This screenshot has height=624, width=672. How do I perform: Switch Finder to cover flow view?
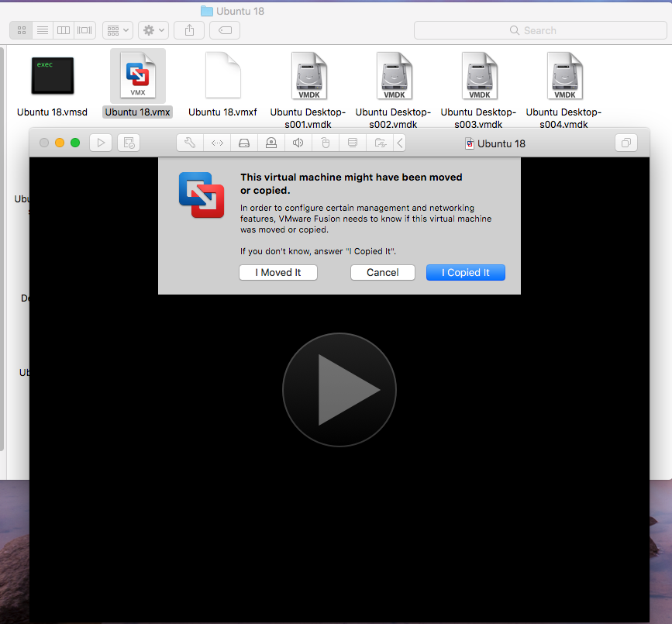coord(84,30)
